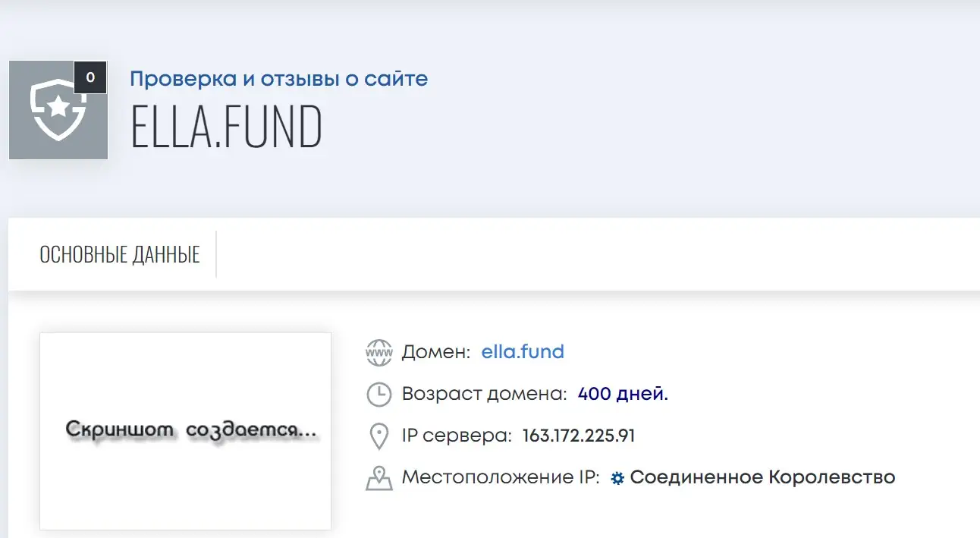Click the divider line after ОСНОВНЫЕ ДАННЫЕ tab

[216, 254]
